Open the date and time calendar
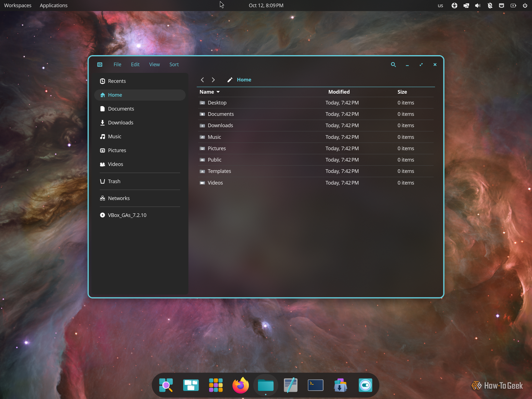The height and width of the screenshot is (399, 532). [x=266, y=6]
